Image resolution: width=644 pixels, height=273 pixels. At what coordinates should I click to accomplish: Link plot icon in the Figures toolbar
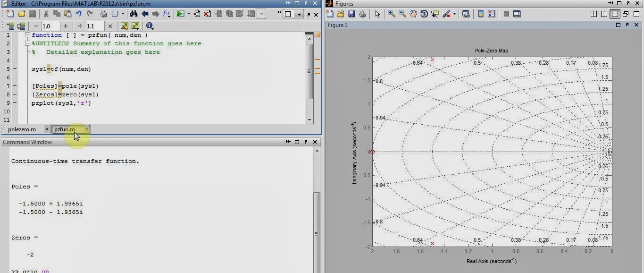(466, 14)
